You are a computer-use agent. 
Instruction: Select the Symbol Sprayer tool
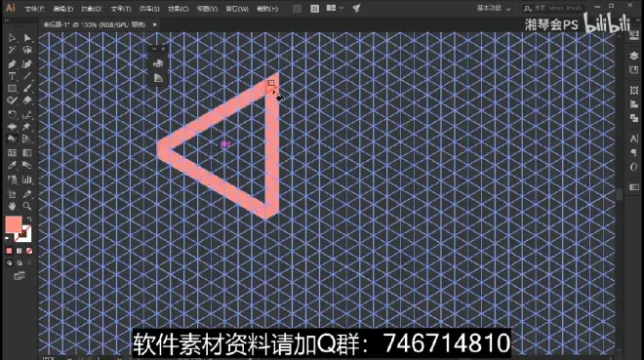pyautogui.click(x=12, y=180)
